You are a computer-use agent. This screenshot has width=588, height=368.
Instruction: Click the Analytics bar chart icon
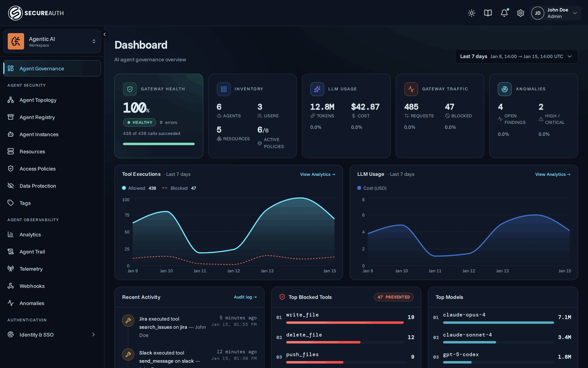click(x=11, y=234)
